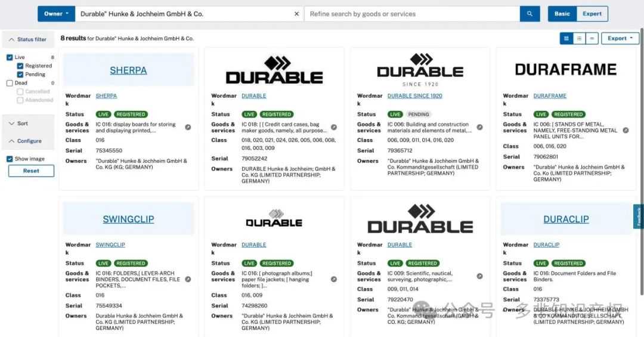This screenshot has height=337, width=644.
Task: Expand goods details for DURABLE SINCE 1920
Action: point(479,128)
